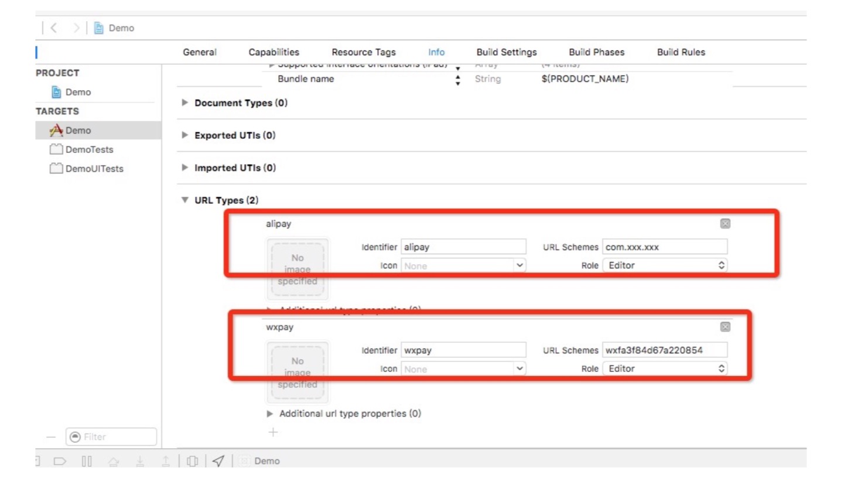868x485 pixels.
Task: Select the DemoUITests target
Action: pyautogui.click(x=94, y=169)
